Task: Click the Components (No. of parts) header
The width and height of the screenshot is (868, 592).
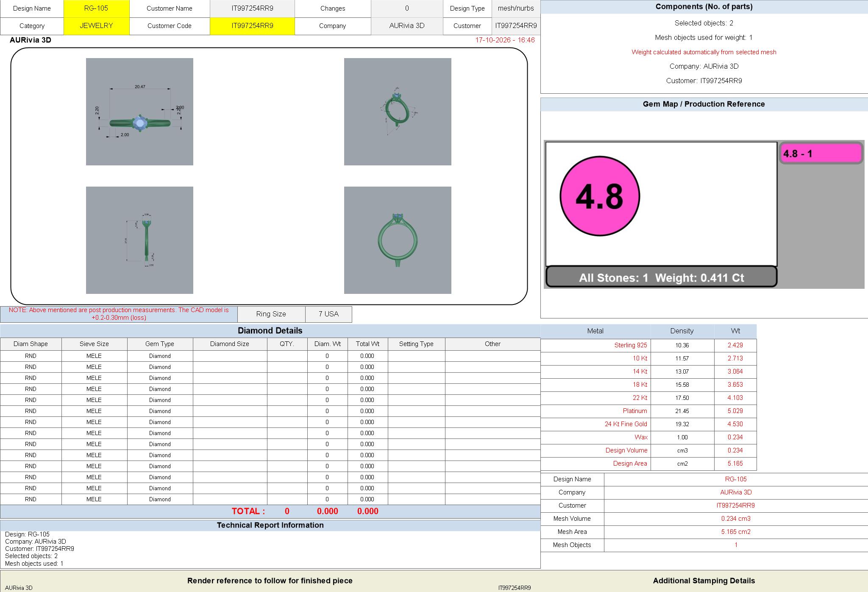Action: pos(704,7)
